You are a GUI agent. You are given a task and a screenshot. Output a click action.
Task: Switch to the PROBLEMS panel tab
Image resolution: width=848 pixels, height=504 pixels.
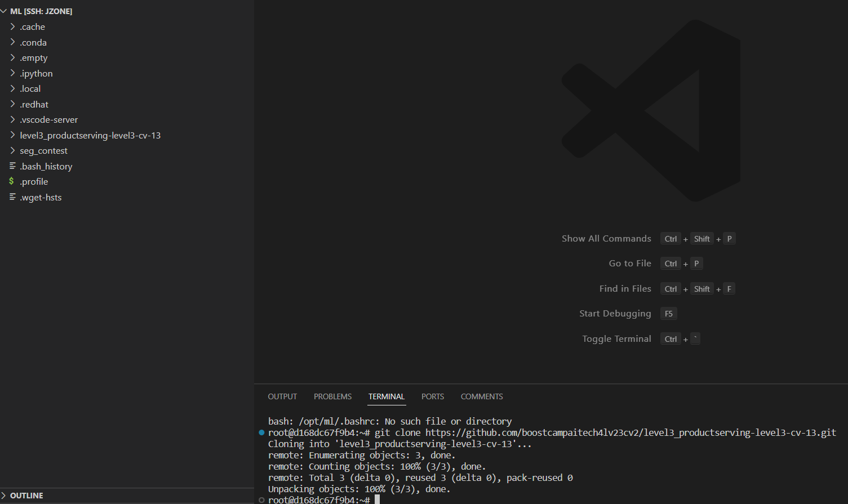pyautogui.click(x=332, y=396)
